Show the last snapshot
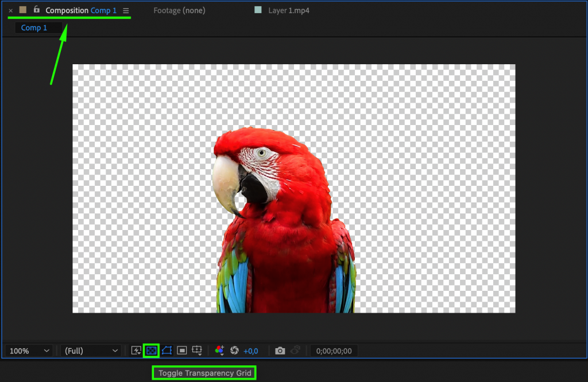This screenshot has width=588, height=382. click(x=295, y=350)
